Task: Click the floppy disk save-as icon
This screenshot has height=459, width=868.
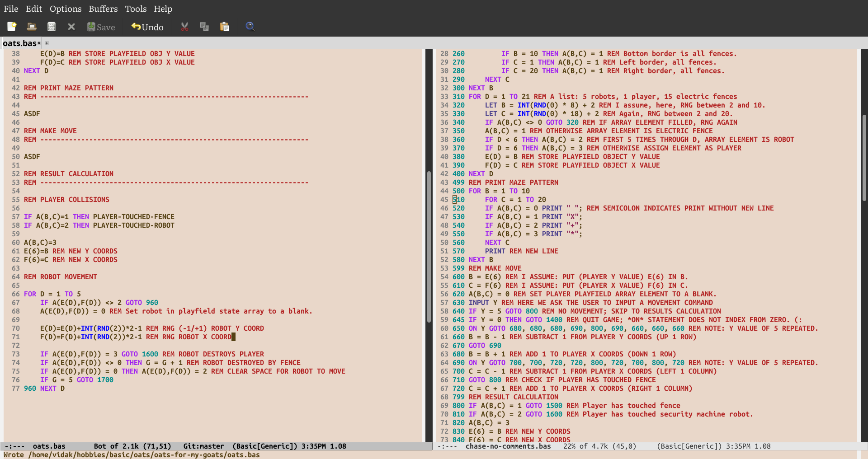Action: 52,27
